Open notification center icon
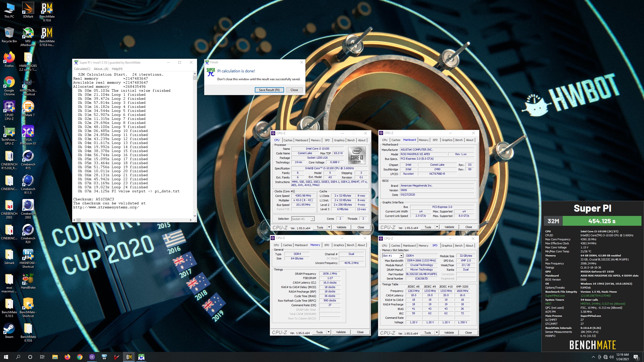The height and width of the screenshot is (362, 644). pyautogui.click(x=636, y=357)
